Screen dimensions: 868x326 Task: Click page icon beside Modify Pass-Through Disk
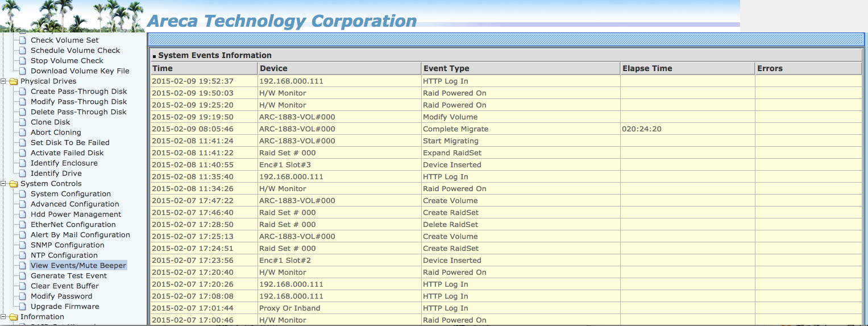tap(23, 102)
